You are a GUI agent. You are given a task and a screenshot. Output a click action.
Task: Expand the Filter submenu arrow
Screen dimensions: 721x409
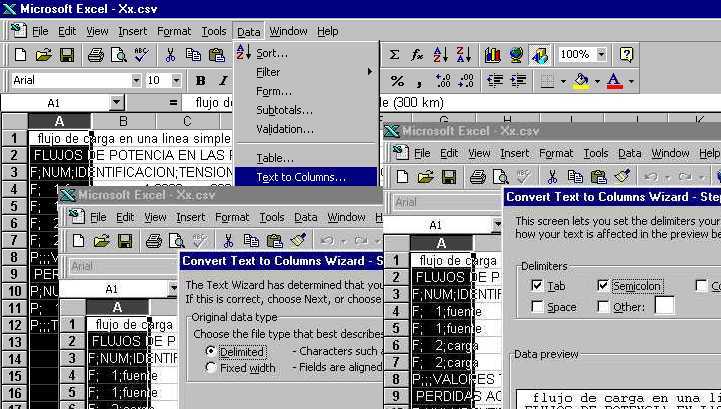tap(370, 72)
